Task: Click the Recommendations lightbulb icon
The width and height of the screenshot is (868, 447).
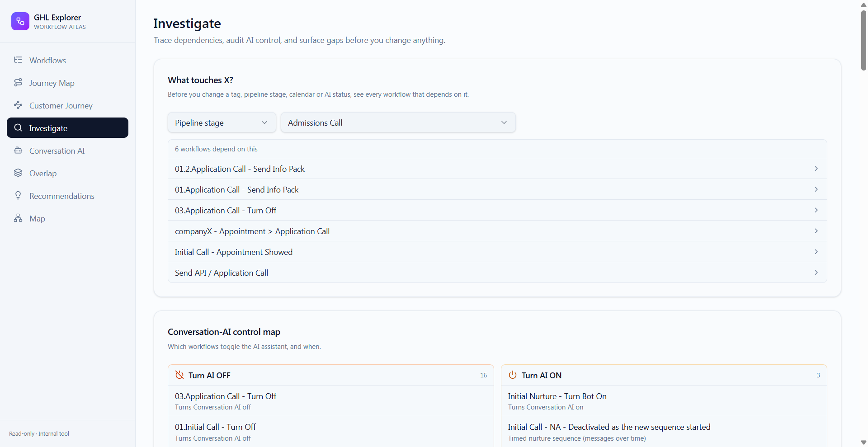Action: [x=18, y=195]
